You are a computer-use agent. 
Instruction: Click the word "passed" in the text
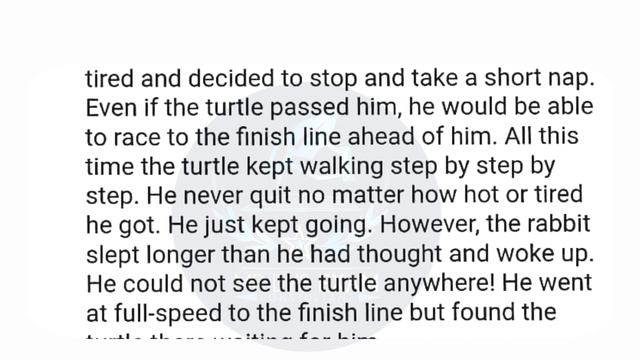[x=309, y=109]
